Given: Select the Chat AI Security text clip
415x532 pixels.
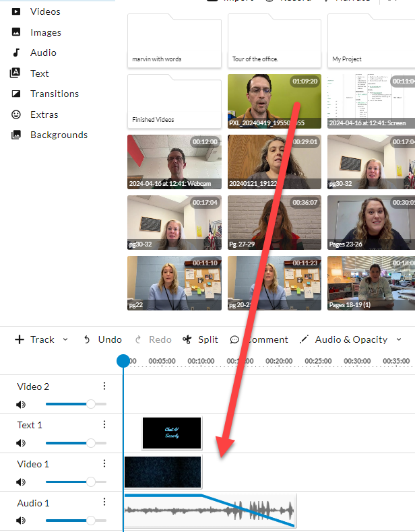Looking at the screenshot, I should [172, 433].
